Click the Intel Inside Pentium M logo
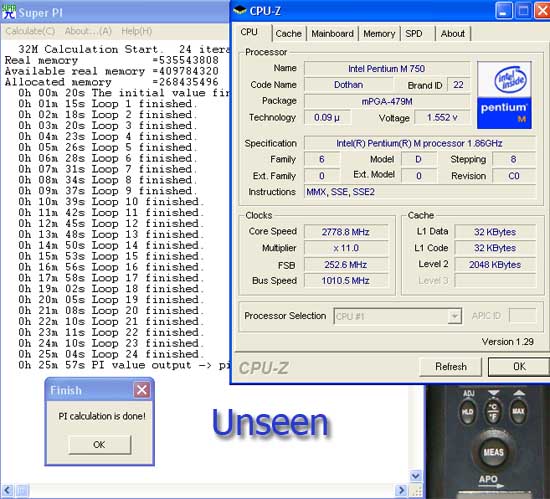Viewport: 550px width, 499px height. [x=504, y=95]
